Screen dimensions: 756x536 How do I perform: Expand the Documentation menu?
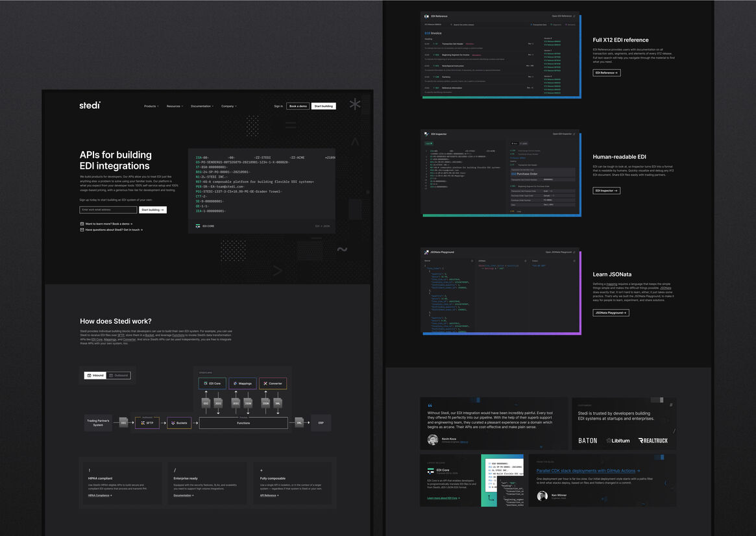202,106
